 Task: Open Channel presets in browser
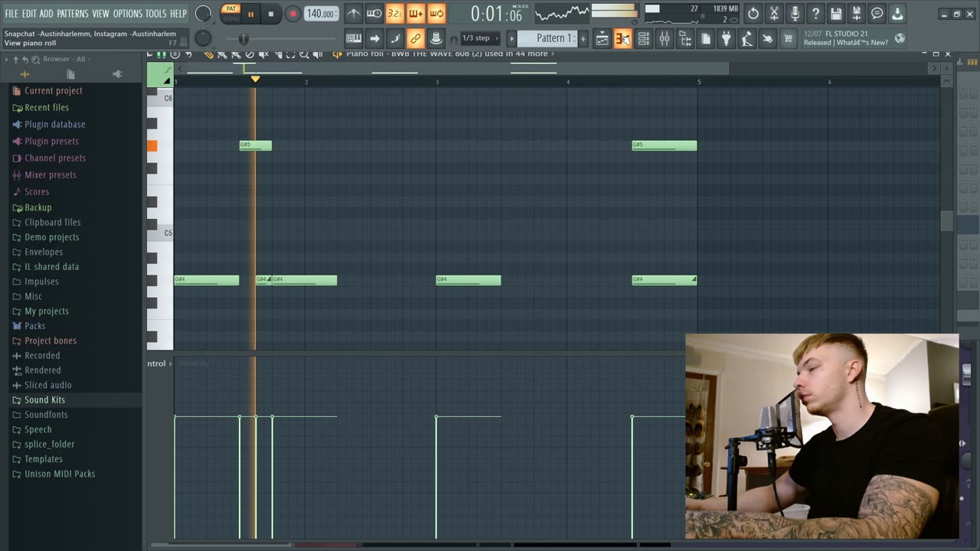pyautogui.click(x=54, y=158)
